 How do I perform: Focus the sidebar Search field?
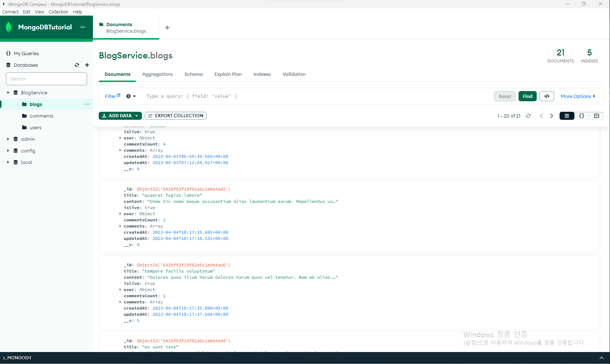46,79
